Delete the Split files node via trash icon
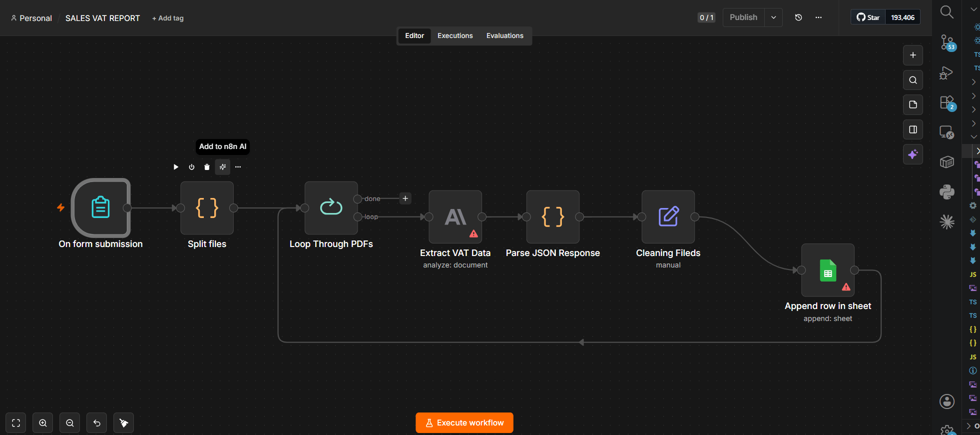The height and width of the screenshot is (435, 980). (207, 167)
